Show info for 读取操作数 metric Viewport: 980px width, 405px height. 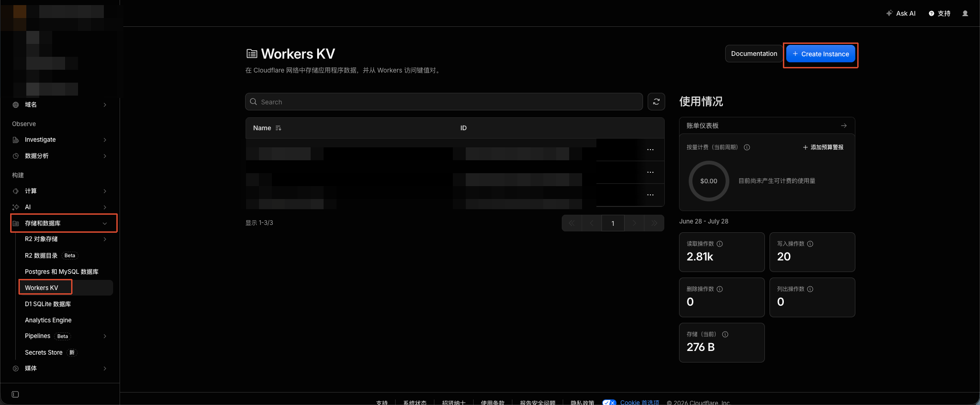tap(720, 244)
